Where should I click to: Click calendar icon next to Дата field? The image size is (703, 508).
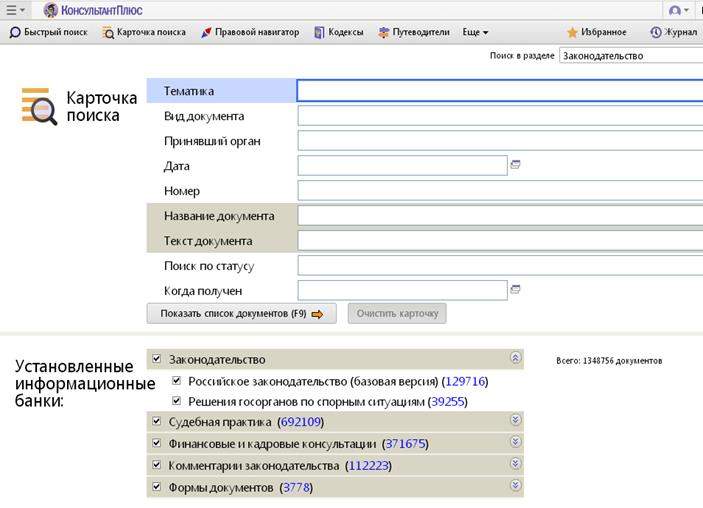tap(516, 165)
